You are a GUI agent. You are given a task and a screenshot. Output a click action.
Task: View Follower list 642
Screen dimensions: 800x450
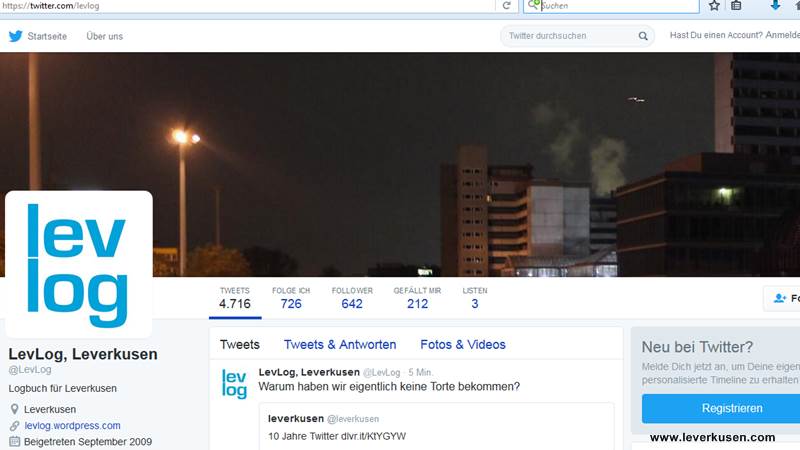point(352,298)
